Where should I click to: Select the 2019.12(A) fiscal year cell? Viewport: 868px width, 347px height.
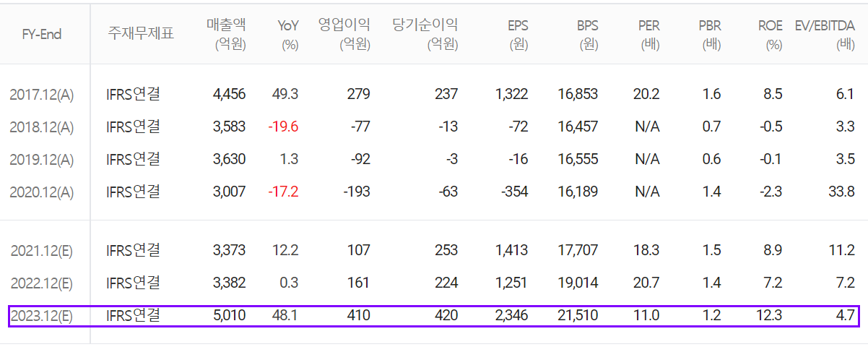pos(42,159)
